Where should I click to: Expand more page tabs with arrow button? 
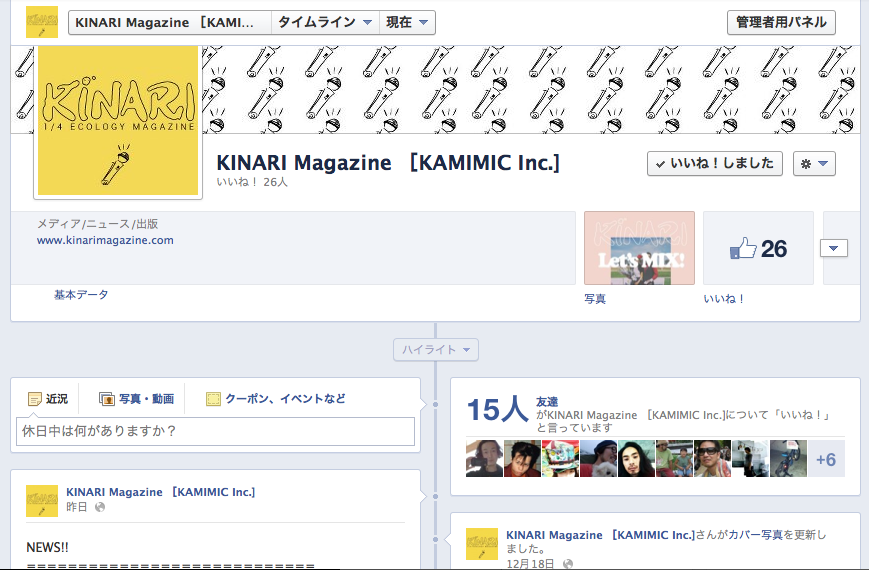pos(834,248)
